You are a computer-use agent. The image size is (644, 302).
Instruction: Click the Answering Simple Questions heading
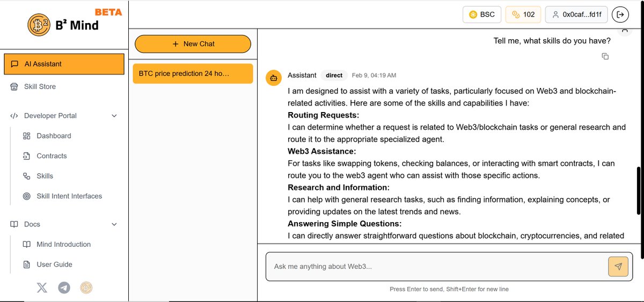tap(345, 224)
